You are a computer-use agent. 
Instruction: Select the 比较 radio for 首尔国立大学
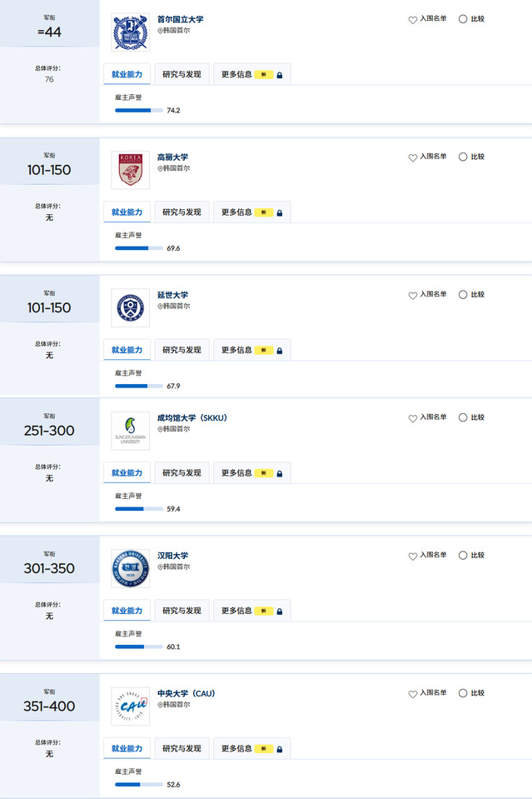(x=463, y=19)
